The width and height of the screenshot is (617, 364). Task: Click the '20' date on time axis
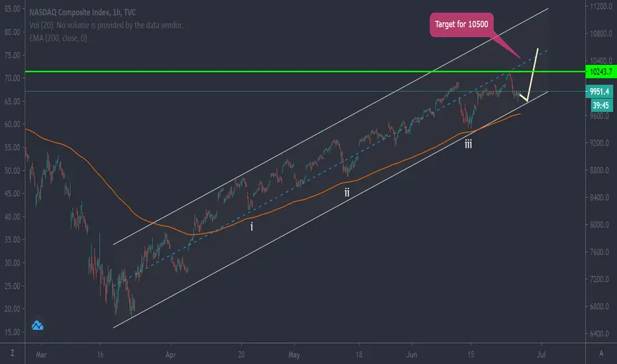[x=241, y=355]
